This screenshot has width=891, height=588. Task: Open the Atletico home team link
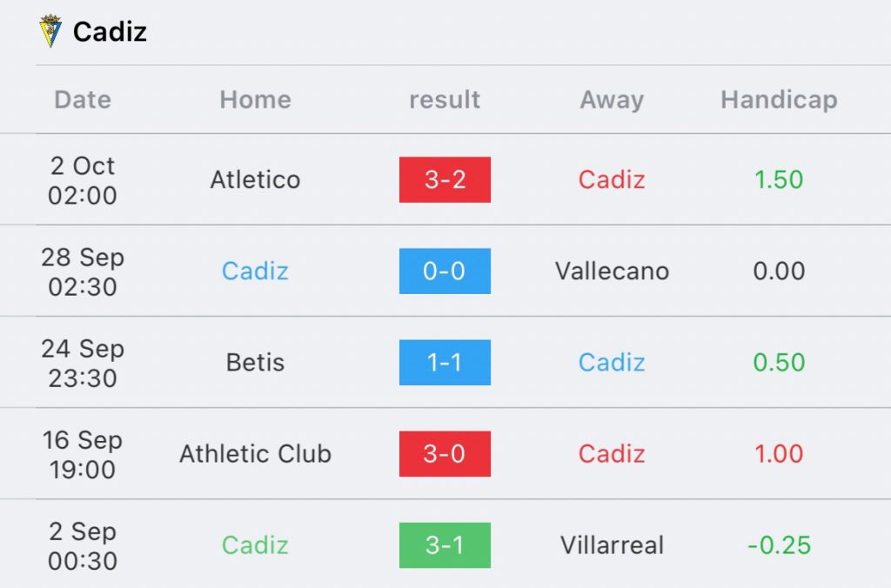pyautogui.click(x=255, y=179)
